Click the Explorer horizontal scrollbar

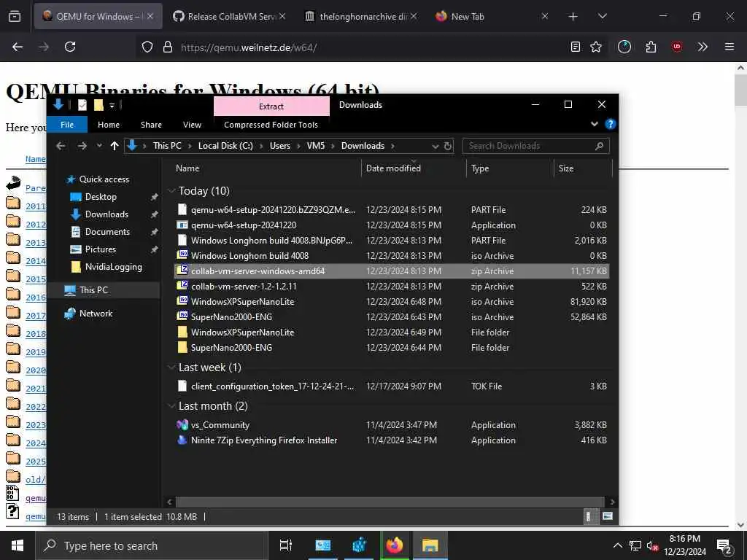click(x=390, y=502)
